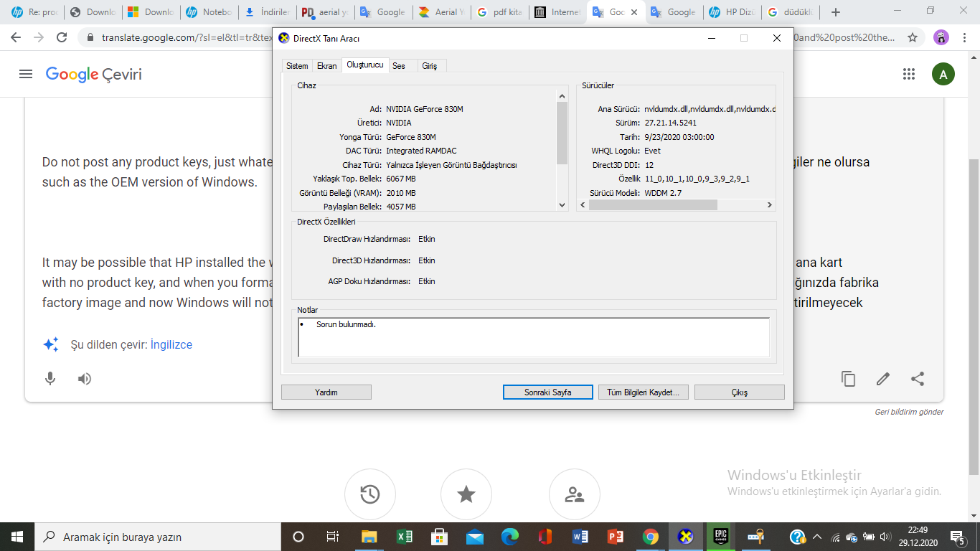Screen dimensions: 980x551
Task: Click the scroll-down arrow in the Cihaz panel
Action: pyautogui.click(x=562, y=204)
